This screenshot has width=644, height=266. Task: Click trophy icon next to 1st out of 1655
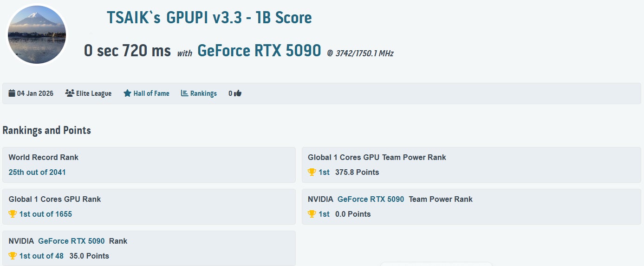13,214
